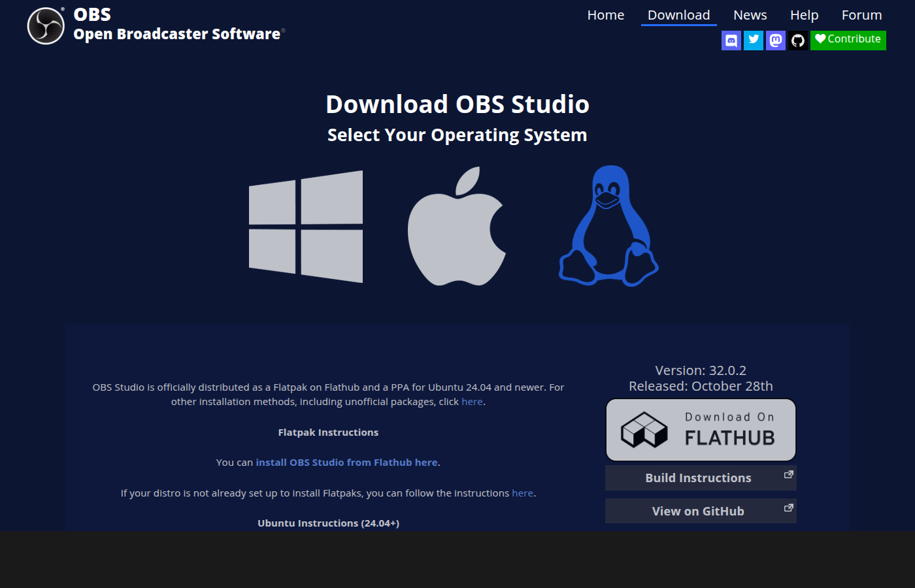
Task: Click the 'Ubuntu Instructions (24.04+)' heading
Action: click(328, 523)
